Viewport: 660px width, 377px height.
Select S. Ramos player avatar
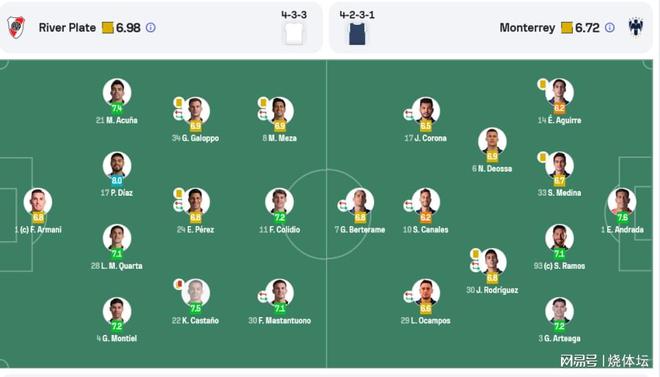(x=559, y=238)
